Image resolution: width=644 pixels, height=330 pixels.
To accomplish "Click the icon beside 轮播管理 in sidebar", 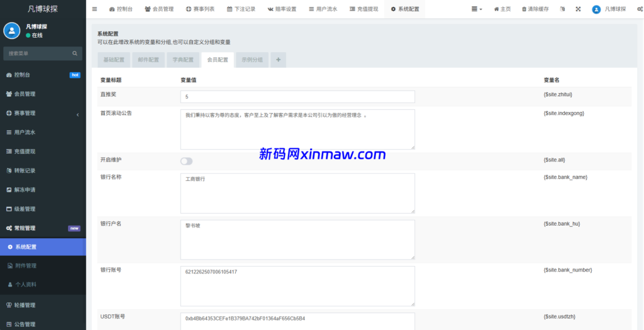I will pyautogui.click(x=9, y=305).
